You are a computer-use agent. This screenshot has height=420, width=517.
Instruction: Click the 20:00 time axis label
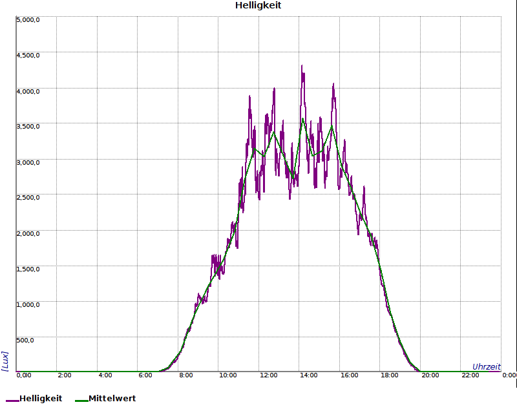[x=430, y=375]
